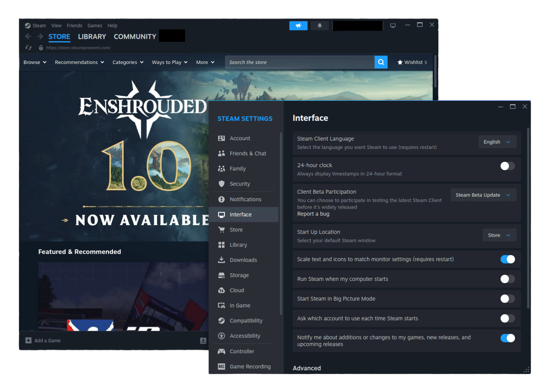Click the store search magnifier button
Screen dimensions: 548x392
coord(381,62)
